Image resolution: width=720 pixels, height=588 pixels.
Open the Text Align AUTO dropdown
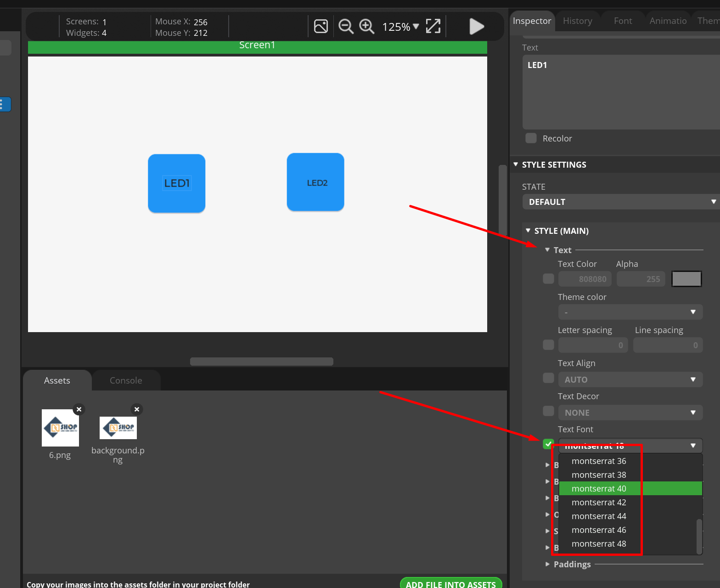coord(630,379)
